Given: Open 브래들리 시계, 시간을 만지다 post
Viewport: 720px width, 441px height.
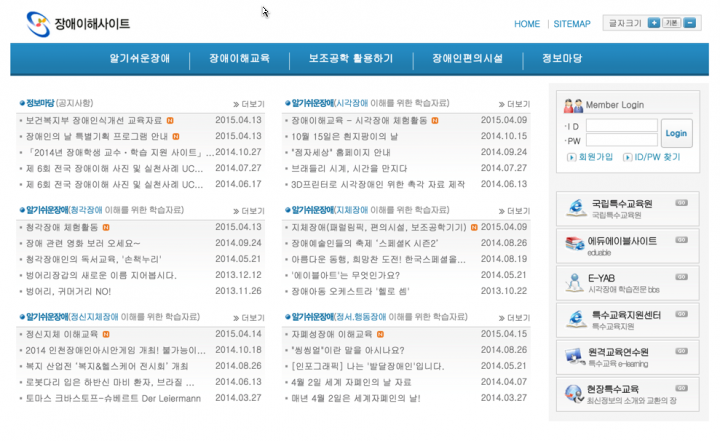Looking at the screenshot, I should pyautogui.click(x=349, y=169).
